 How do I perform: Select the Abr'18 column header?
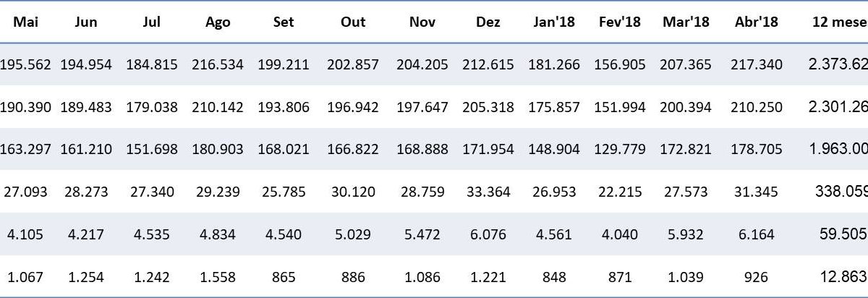point(756,22)
